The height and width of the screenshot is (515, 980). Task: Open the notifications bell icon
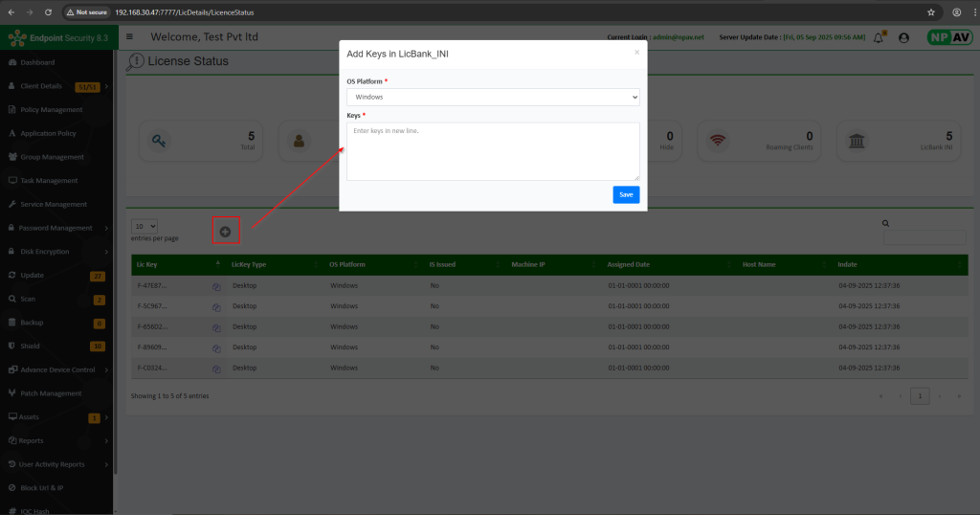click(x=879, y=37)
